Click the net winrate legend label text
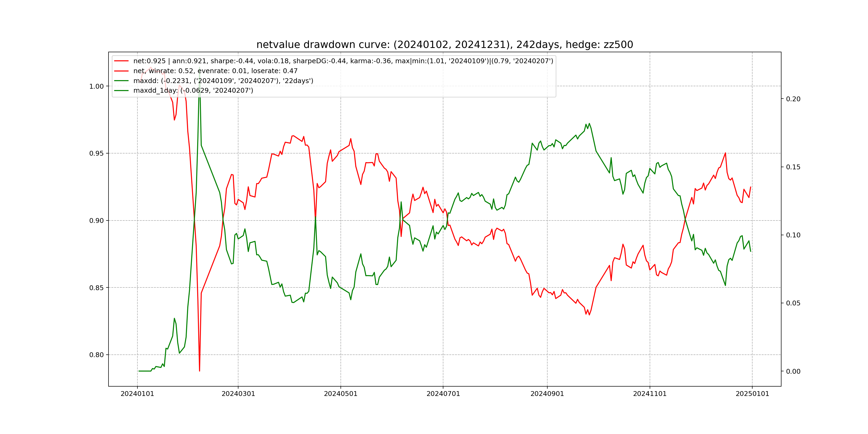This screenshot has width=868, height=434. click(x=215, y=71)
